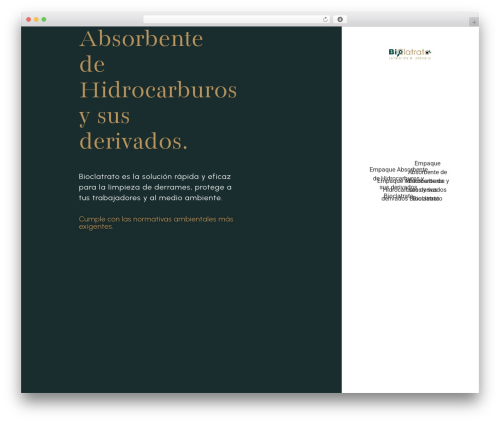The width and height of the screenshot is (500, 423).
Task: Click the green maximize window button
Action: click(44, 20)
